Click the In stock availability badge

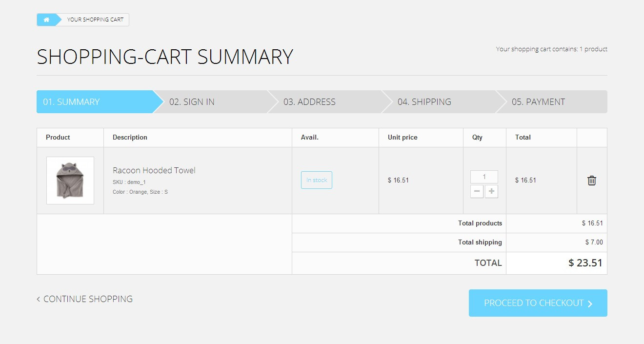(x=317, y=180)
